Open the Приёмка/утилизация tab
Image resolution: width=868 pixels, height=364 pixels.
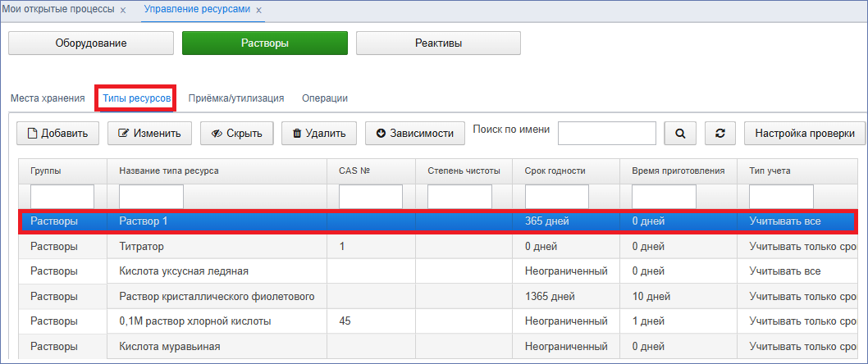point(235,98)
